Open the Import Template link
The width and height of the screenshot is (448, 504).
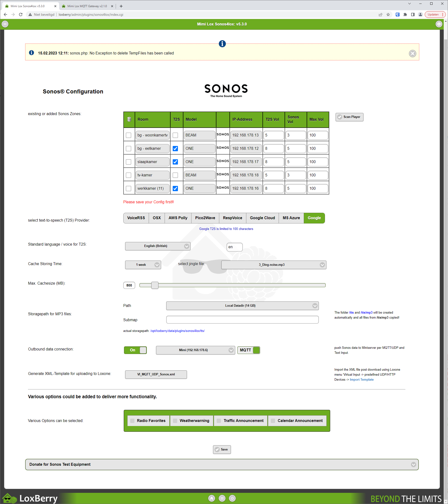click(362, 380)
